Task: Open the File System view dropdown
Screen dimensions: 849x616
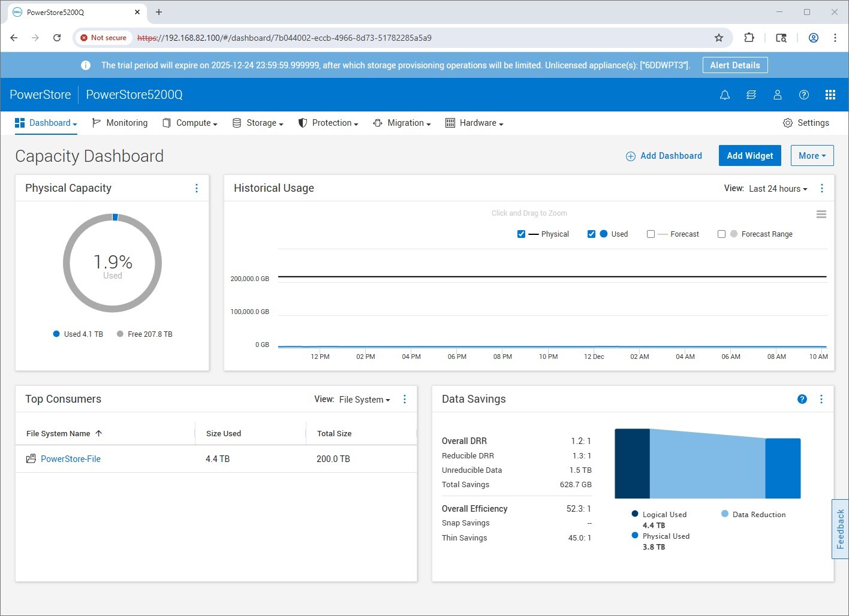Action: click(364, 400)
